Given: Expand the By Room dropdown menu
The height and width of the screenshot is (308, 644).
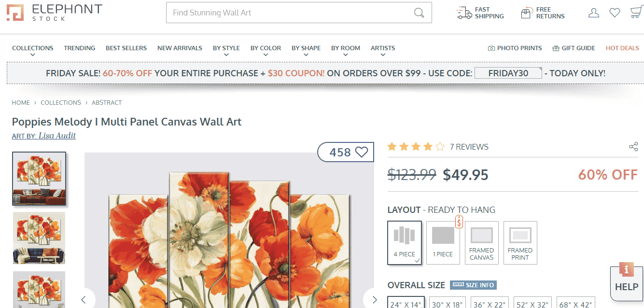Looking at the screenshot, I should coord(345,48).
